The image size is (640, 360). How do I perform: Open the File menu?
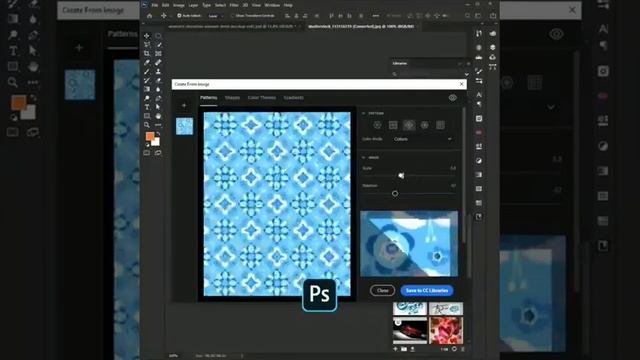pyautogui.click(x=155, y=5)
